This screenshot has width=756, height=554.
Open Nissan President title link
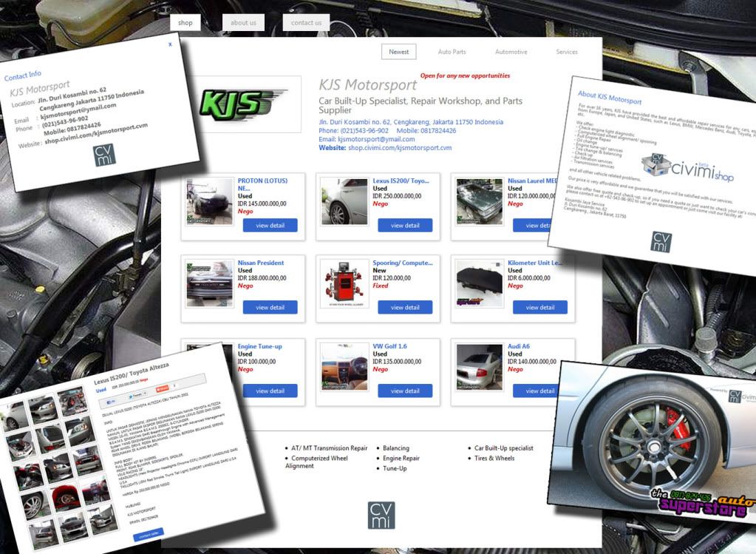(261, 263)
